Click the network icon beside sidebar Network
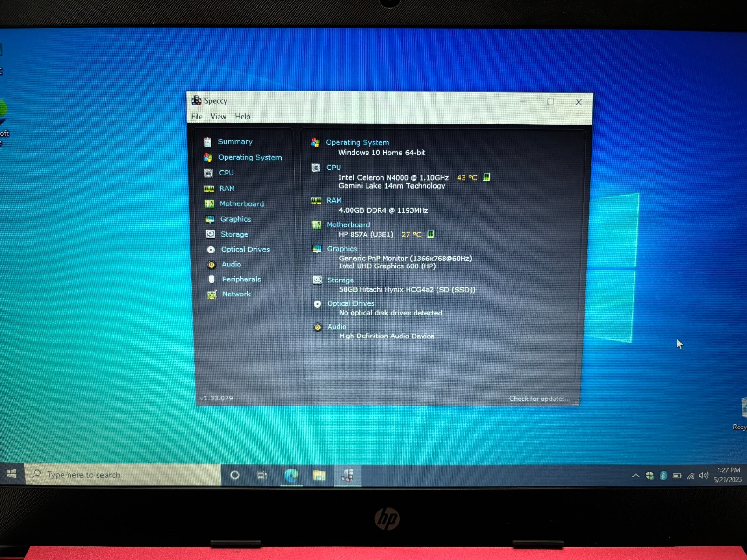The height and width of the screenshot is (560, 747). click(212, 294)
